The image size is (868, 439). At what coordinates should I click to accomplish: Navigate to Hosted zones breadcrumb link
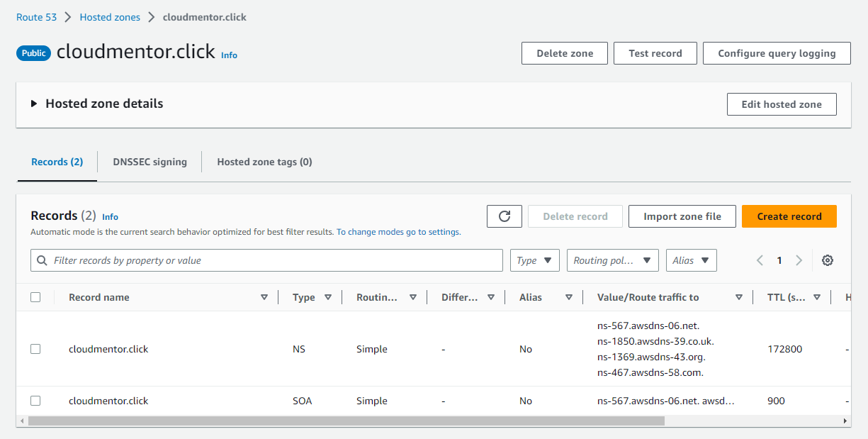click(x=110, y=17)
